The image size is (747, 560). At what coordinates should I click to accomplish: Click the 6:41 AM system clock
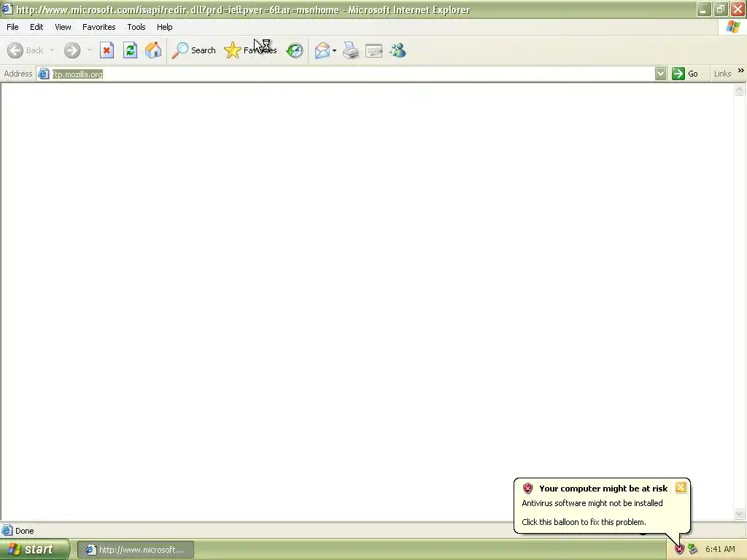pos(720,550)
